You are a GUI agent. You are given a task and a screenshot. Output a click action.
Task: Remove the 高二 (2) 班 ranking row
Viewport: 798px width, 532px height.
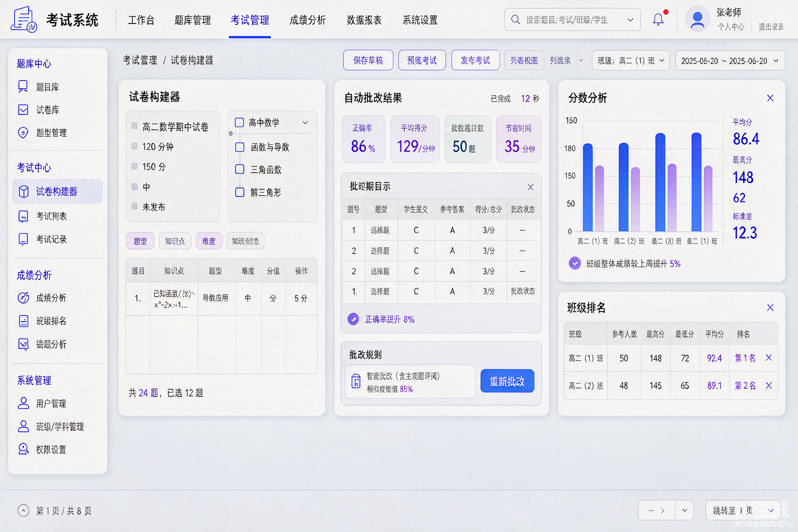point(769,385)
